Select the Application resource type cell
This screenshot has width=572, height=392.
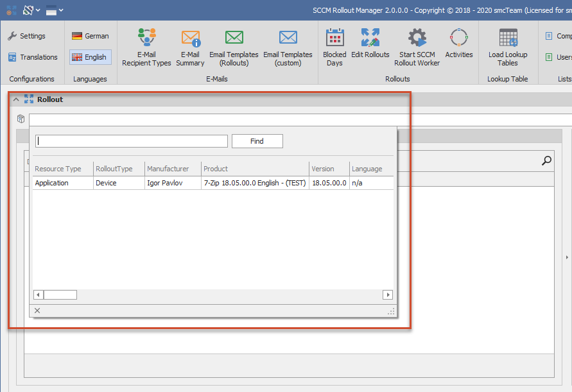[63, 183]
